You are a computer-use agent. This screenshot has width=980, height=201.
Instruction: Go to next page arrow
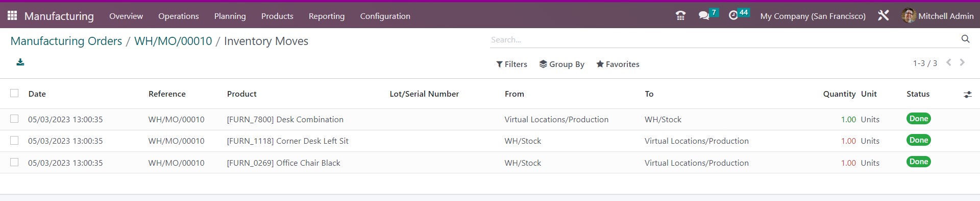tap(962, 62)
